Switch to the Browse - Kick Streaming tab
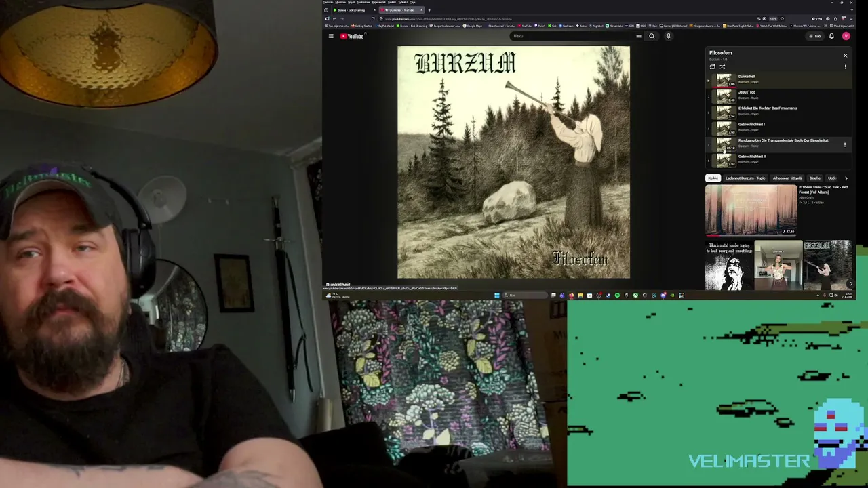The image size is (868, 488). (351, 10)
